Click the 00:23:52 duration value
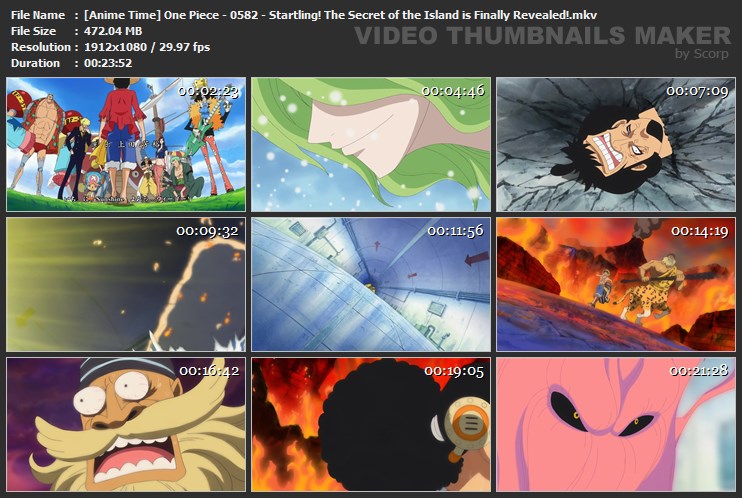 [x=108, y=63]
